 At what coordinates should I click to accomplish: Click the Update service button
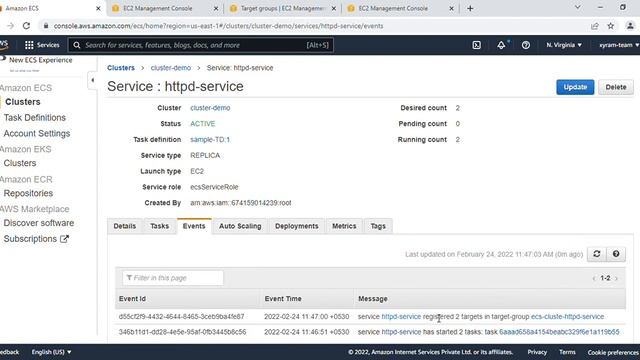coord(575,87)
